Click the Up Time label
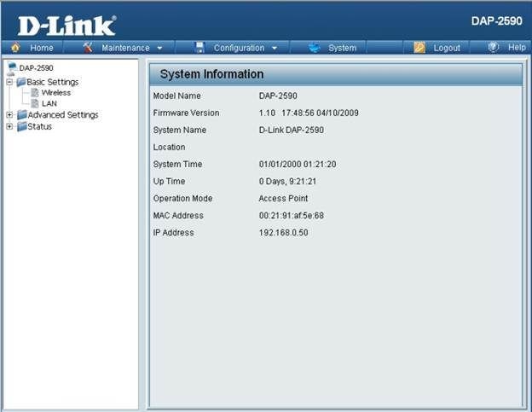Screen dimensions: 532x412 [x=169, y=181]
